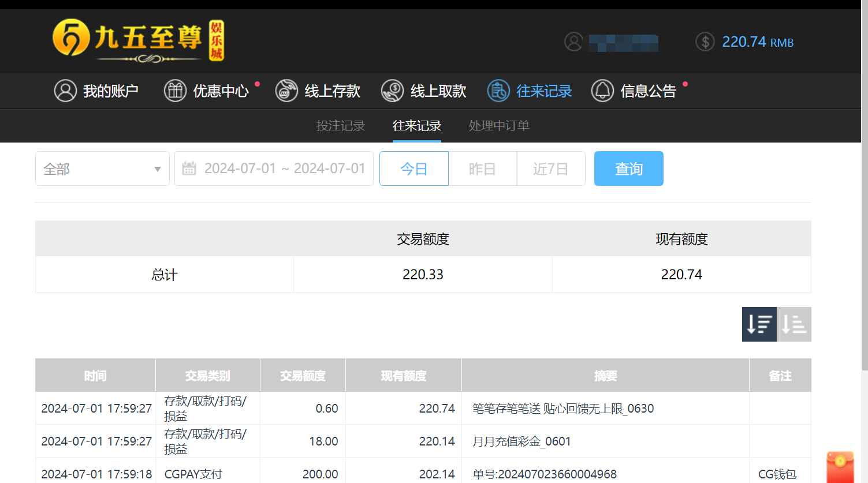Switch to the 投注记录 tab

341,125
